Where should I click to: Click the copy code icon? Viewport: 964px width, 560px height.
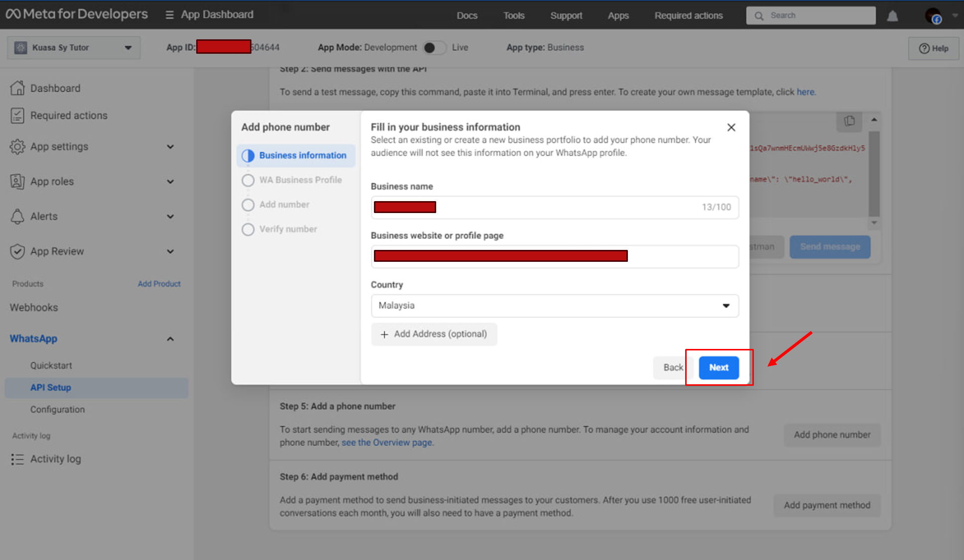849,121
